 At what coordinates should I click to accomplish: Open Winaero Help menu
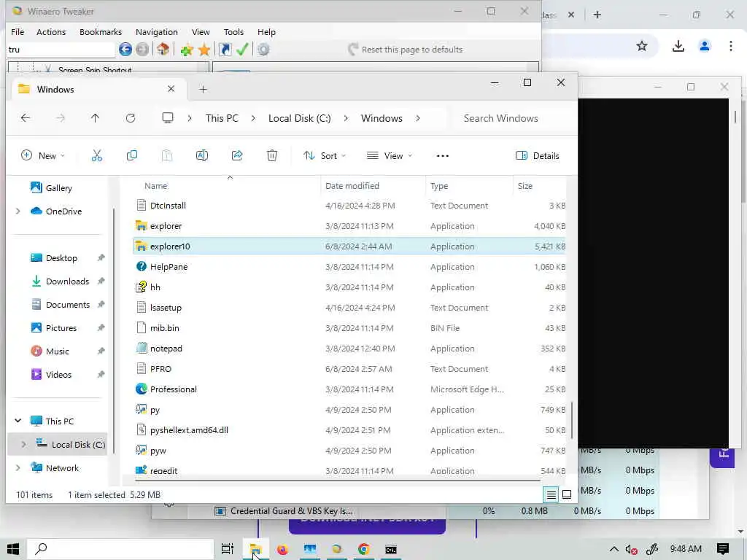266,32
